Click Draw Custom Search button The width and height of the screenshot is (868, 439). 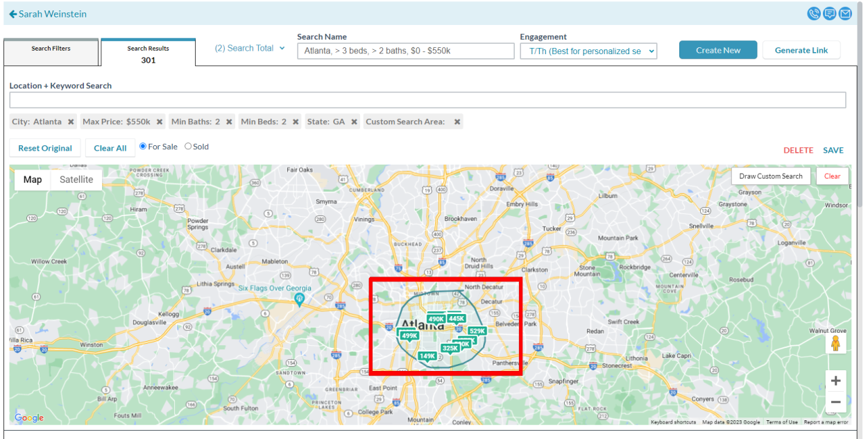click(771, 176)
